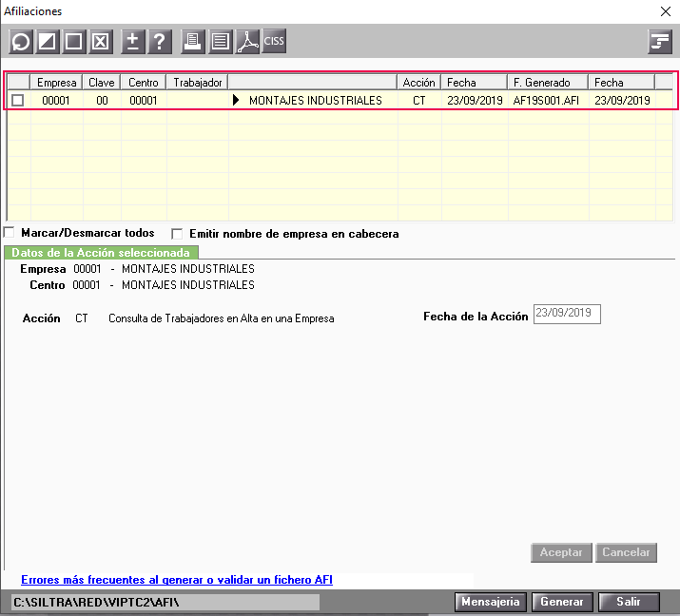Open Errores más frecuentes AFI link
Image resolution: width=680 pixels, height=616 pixels.
pyautogui.click(x=177, y=580)
